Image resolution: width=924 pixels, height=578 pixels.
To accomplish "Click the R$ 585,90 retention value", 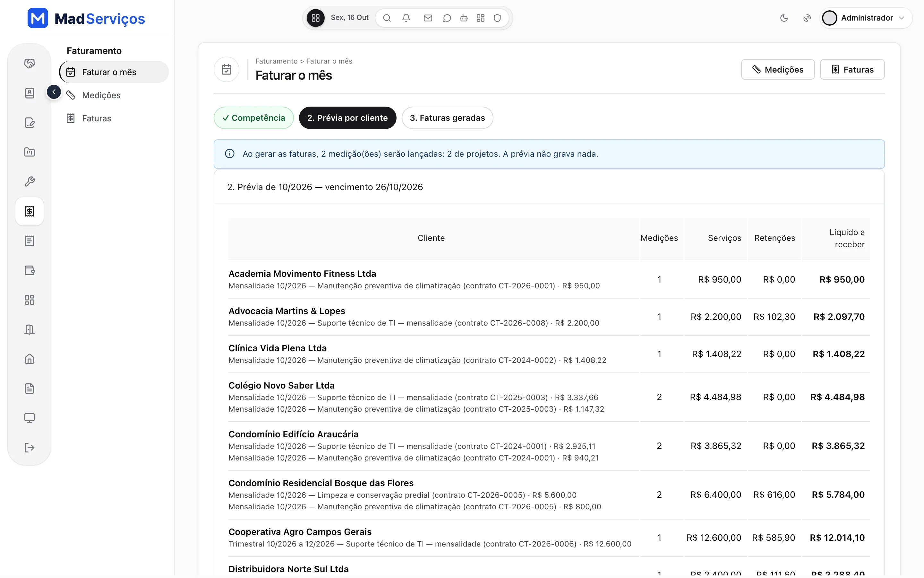I will coord(773,538).
